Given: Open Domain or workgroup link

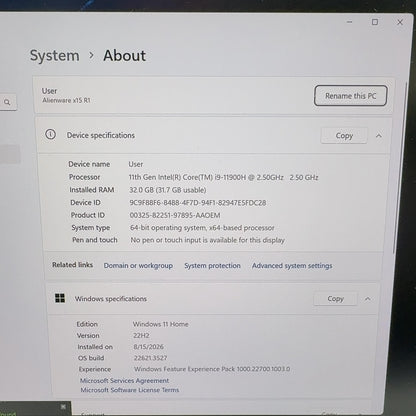Looking at the screenshot, I should 138,266.
